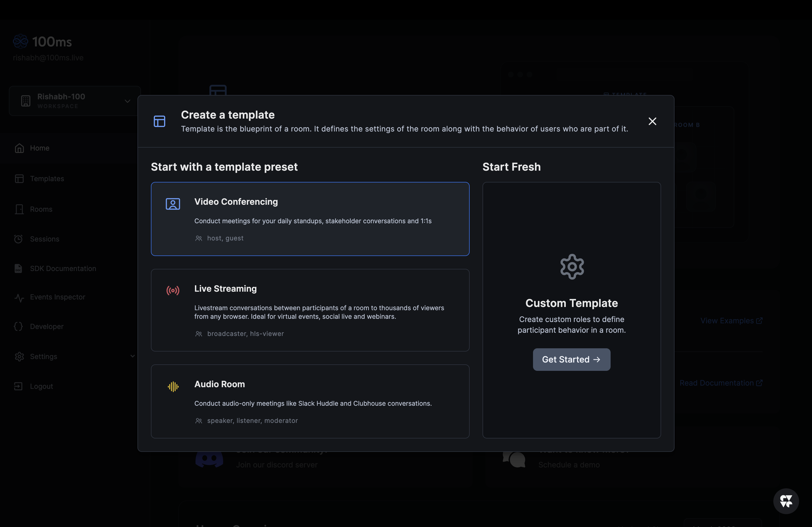Select the Audio Room preset card
The height and width of the screenshot is (527, 812).
(x=310, y=401)
